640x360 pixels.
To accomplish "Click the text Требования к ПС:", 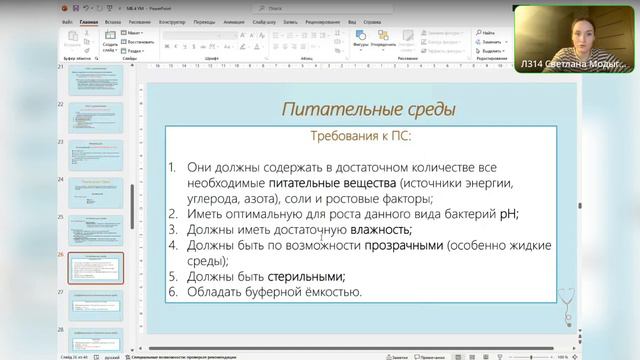I will (x=361, y=136).
